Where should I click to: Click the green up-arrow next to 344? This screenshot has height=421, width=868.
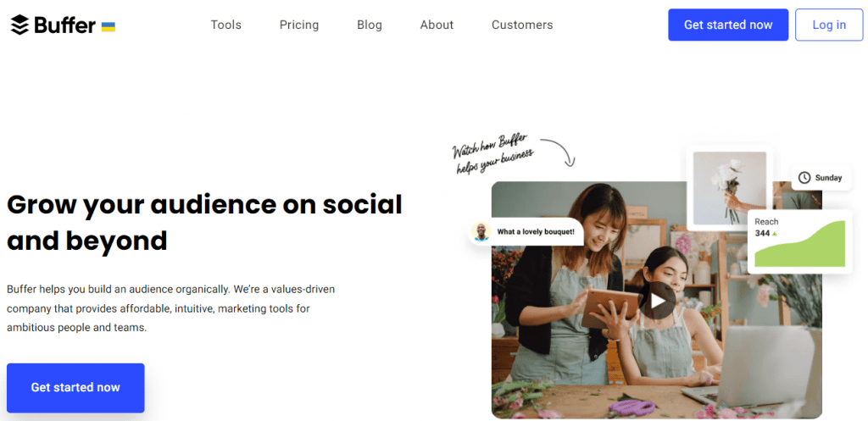pos(774,233)
